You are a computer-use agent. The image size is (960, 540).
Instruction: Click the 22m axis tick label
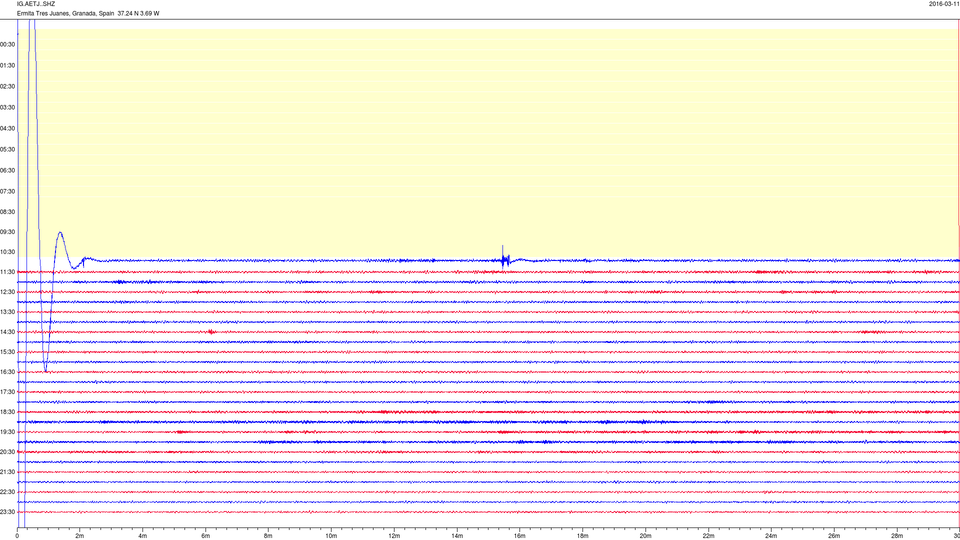click(708, 536)
